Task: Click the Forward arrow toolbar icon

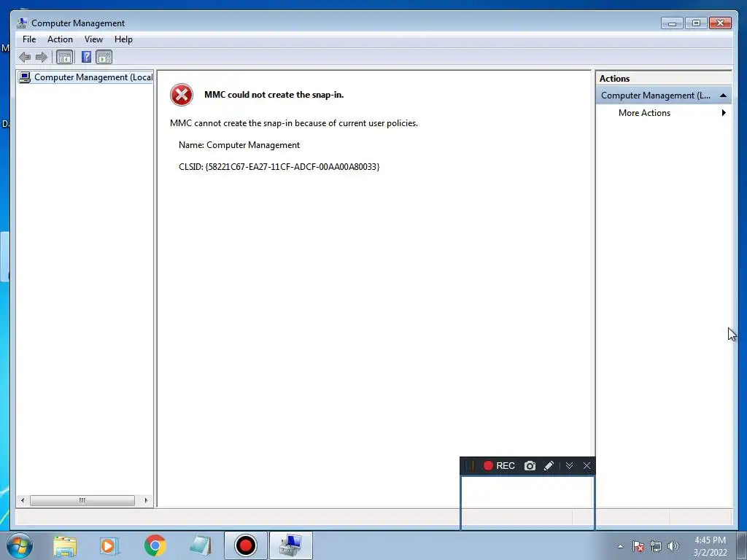Action: [42, 58]
